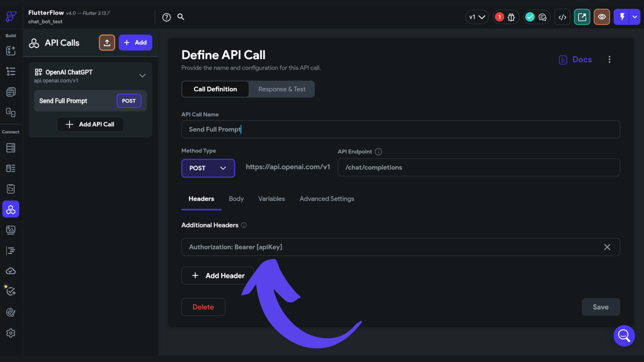The height and width of the screenshot is (362, 644).
Task: Open the Docs link
Action: (575, 60)
